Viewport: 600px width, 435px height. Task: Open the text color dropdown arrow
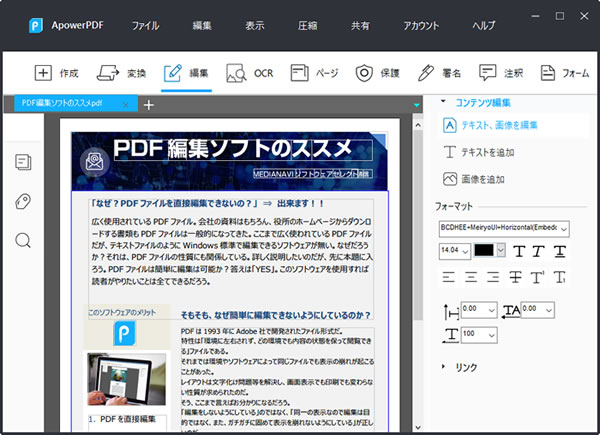[x=501, y=250]
